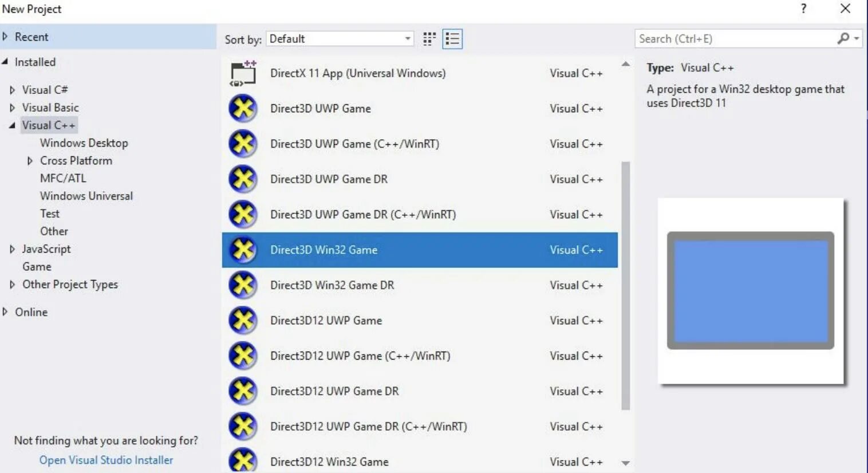Select the Other category under Visual C++
This screenshot has height=473, width=868.
point(54,231)
